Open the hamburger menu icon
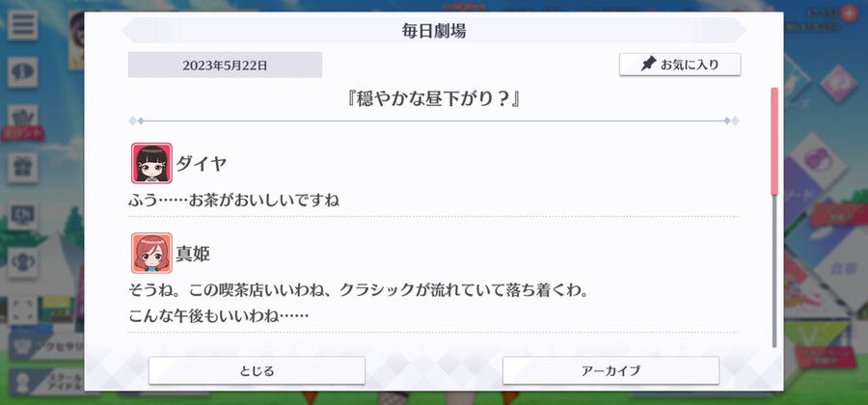Image resolution: width=868 pixels, height=405 pixels. pos(23,25)
